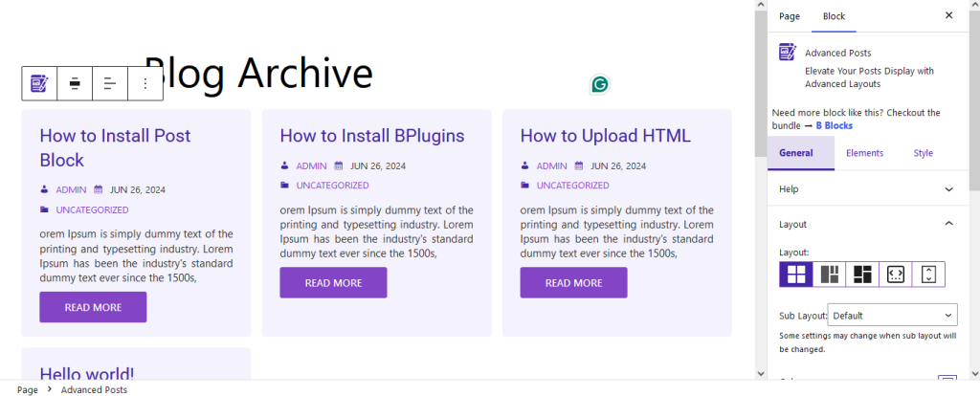
Task: Collapse the Layout panel
Action: [x=868, y=224]
